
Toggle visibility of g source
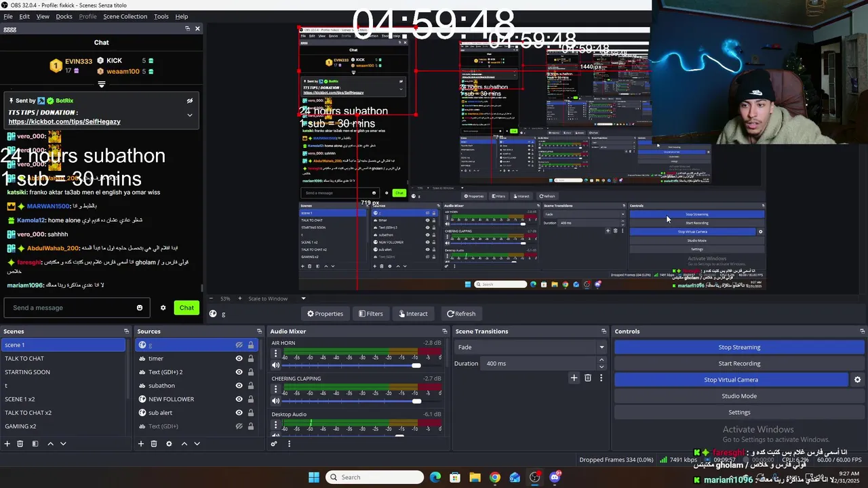point(239,345)
